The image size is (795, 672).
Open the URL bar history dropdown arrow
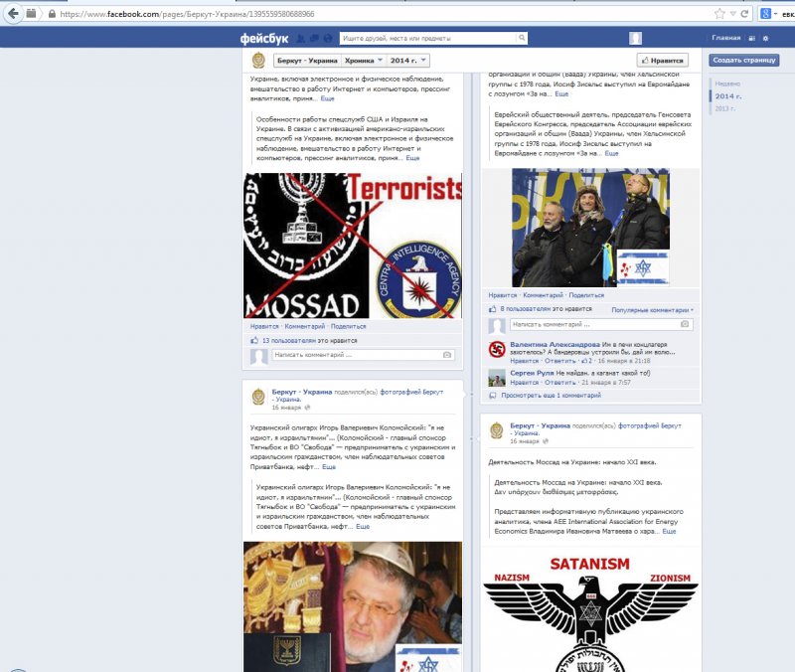coord(732,14)
